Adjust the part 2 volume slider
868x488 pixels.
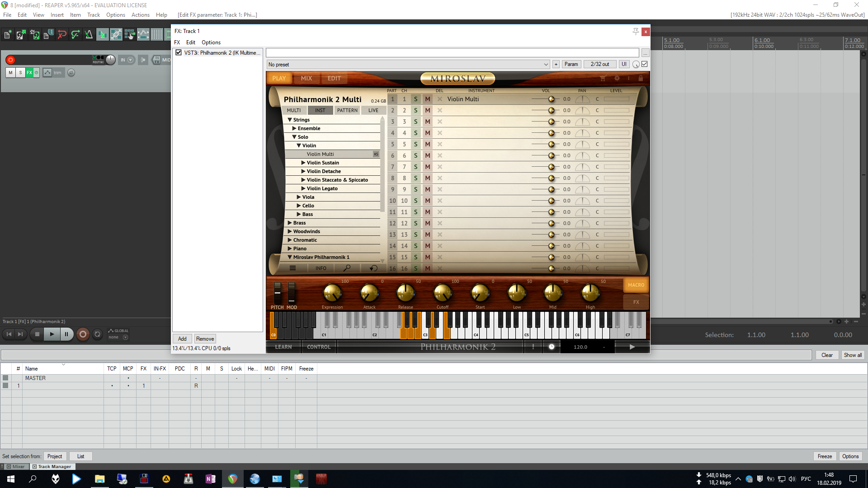point(551,110)
